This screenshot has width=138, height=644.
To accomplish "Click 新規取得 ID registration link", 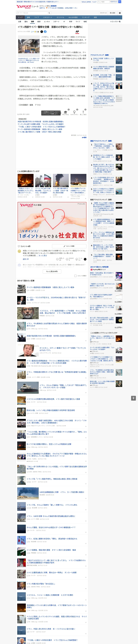I will 54,6.
